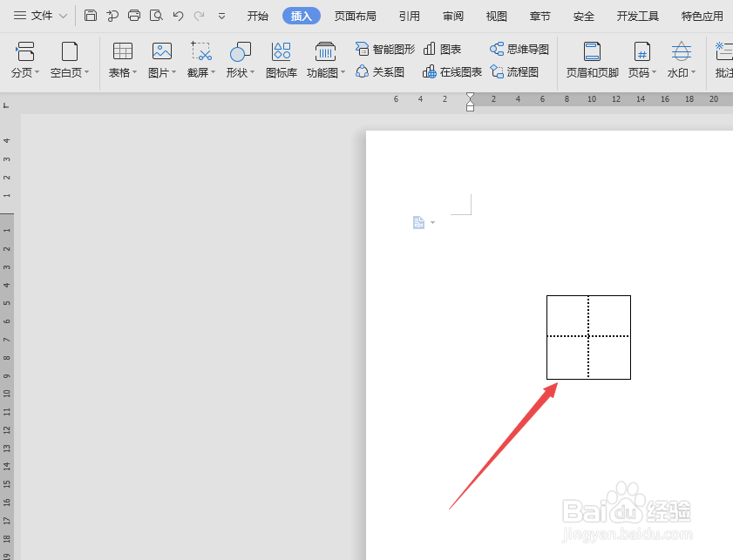The image size is (733, 560).
Task: Expand the 页码 dropdown arrow
Action: point(655,72)
